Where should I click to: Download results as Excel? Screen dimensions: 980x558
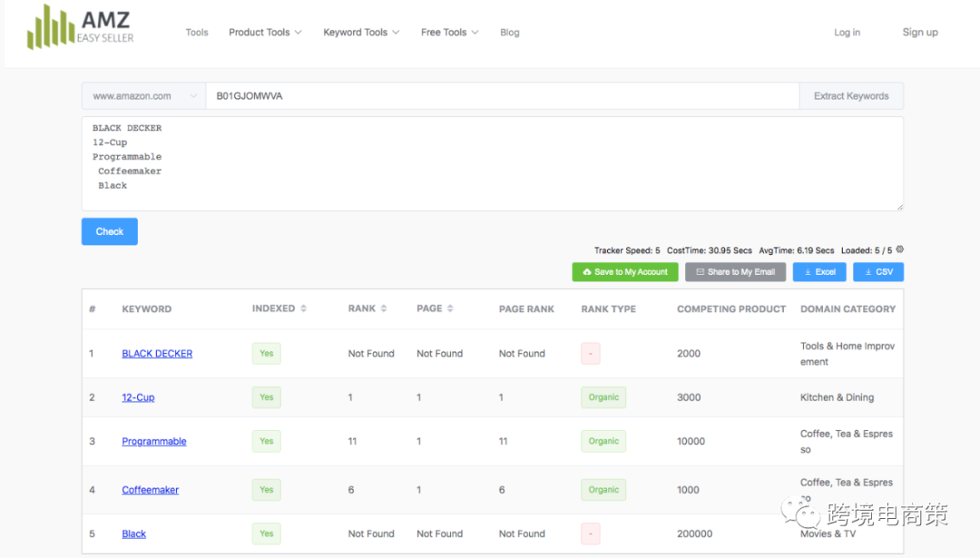pos(819,272)
